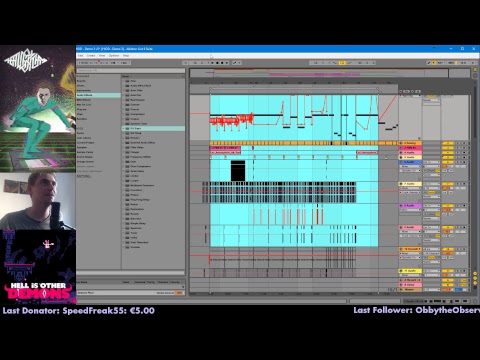Screen dimensions: 480x360
Task: Click the KEY key-map mode switch
Action: tap(440, 63)
